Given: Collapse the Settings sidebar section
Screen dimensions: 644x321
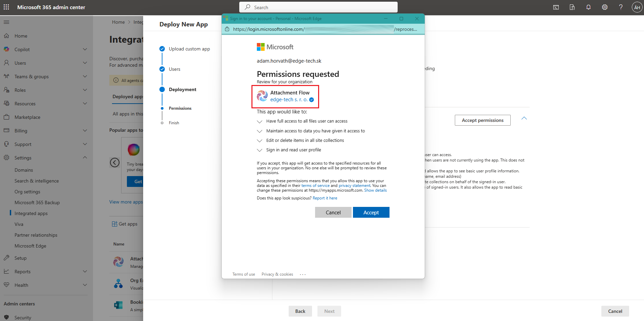Looking at the screenshot, I should coord(85,157).
